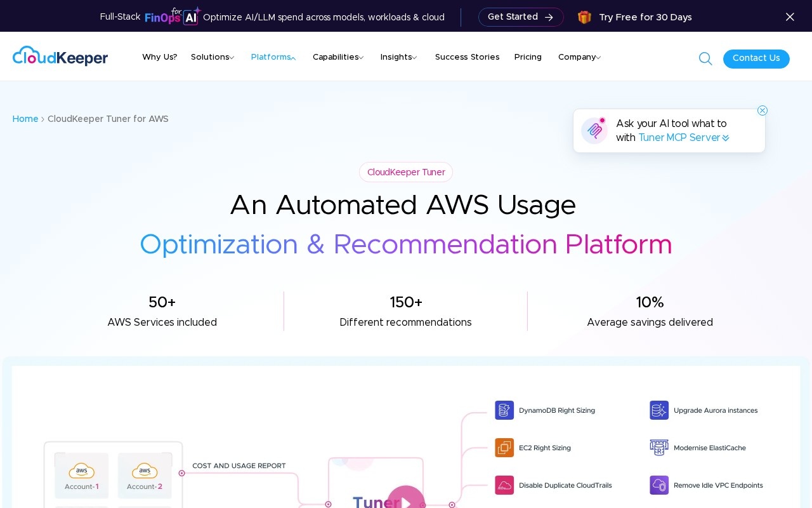
Task: Expand the Solutions menu
Action: 213,57
